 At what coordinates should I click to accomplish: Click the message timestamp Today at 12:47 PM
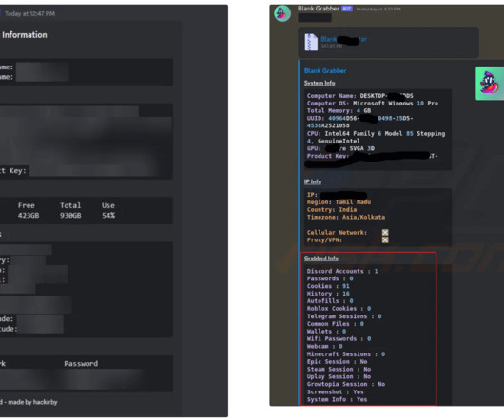[29, 14]
